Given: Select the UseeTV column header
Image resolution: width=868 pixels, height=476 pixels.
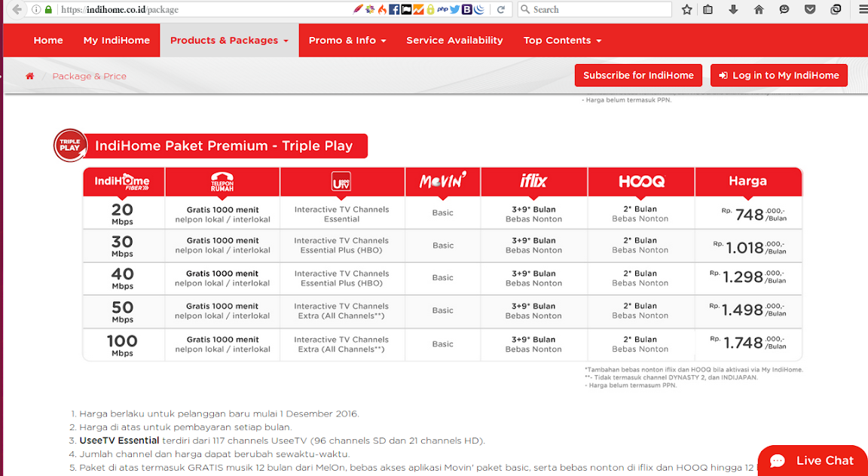Looking at the screenshot, I should pos(341,182).
